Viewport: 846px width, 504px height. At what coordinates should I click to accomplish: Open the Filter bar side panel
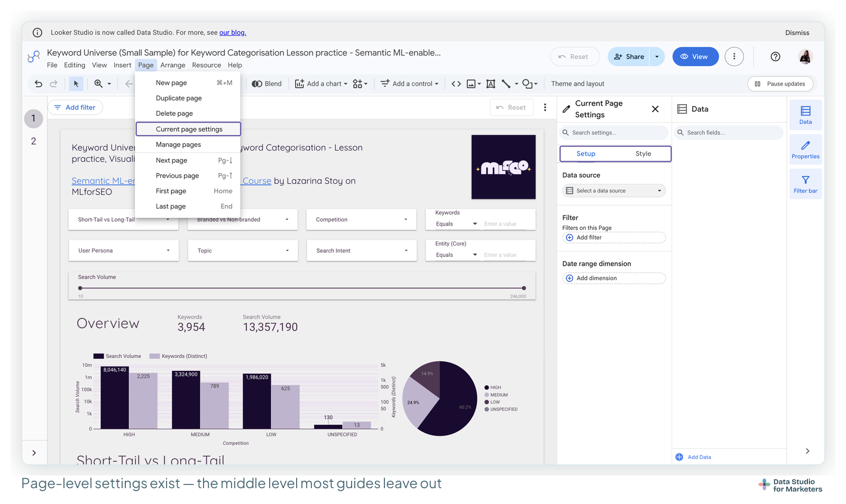pyautogui.click(x=805, y=184)
